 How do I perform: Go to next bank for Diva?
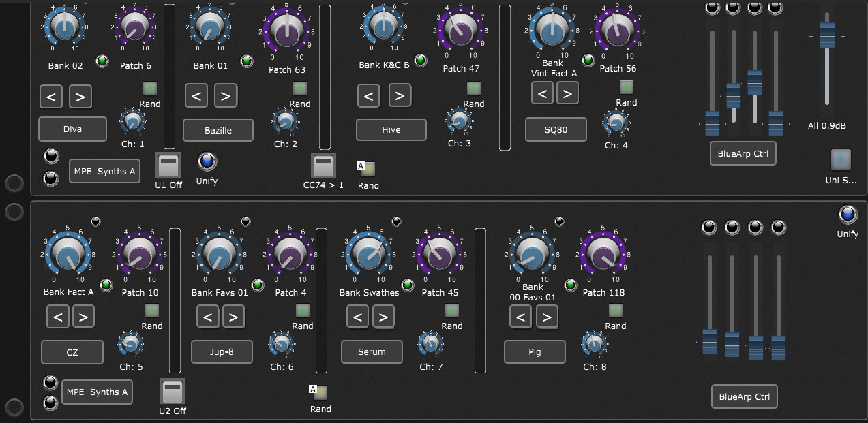[80, 97]
